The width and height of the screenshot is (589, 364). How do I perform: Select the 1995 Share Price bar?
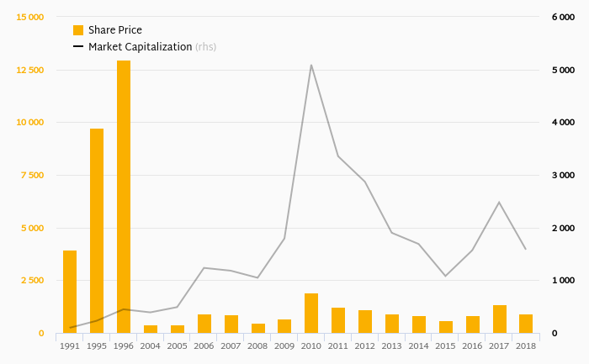point(97,230)
